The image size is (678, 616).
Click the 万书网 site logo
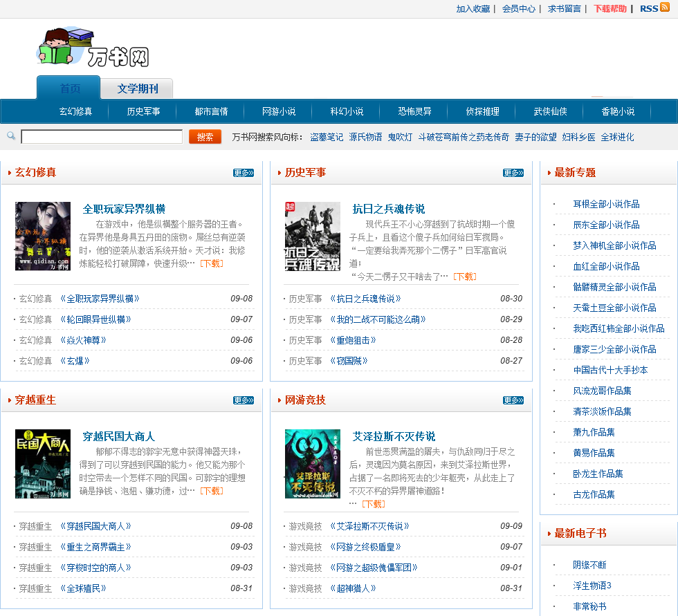tap(93, 48)
